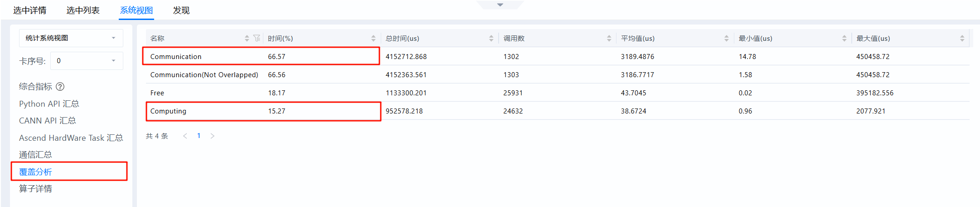This screenshot has height=207, width=980.
Task: Go to next page arrow
Action: 212,136
